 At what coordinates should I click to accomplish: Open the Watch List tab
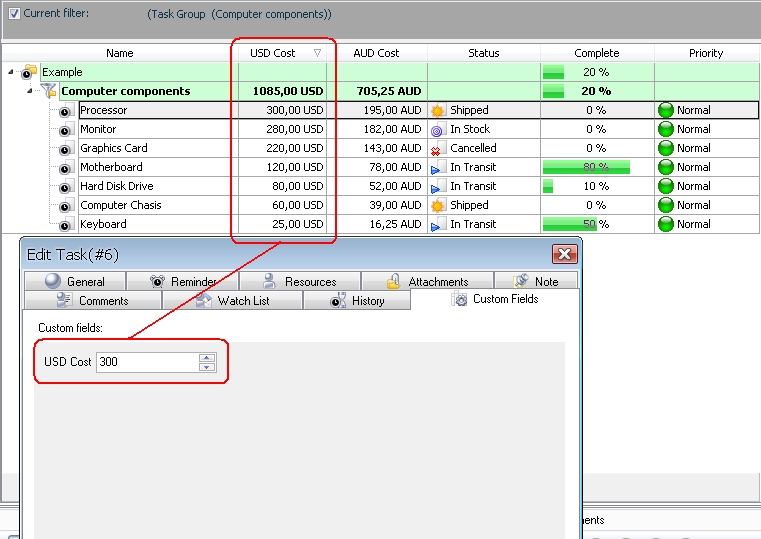(x=237, y=301)
